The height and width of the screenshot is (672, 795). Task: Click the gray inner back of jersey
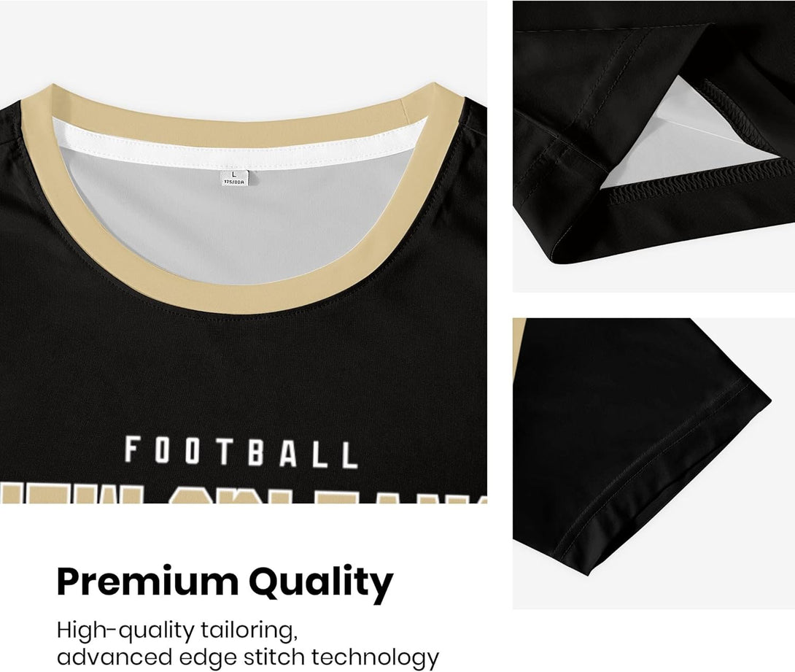click(x=238, y=223)
